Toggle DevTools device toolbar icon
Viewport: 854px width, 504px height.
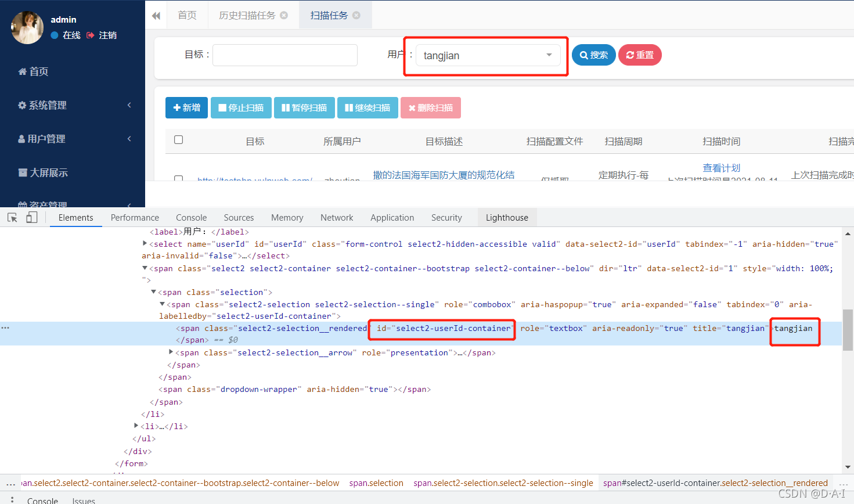click(x=32, y=217)
